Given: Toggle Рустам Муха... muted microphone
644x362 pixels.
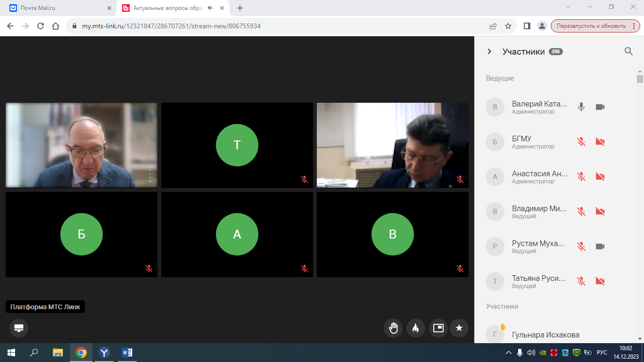Looking at the screenshot, I should (x=581, y=247).
